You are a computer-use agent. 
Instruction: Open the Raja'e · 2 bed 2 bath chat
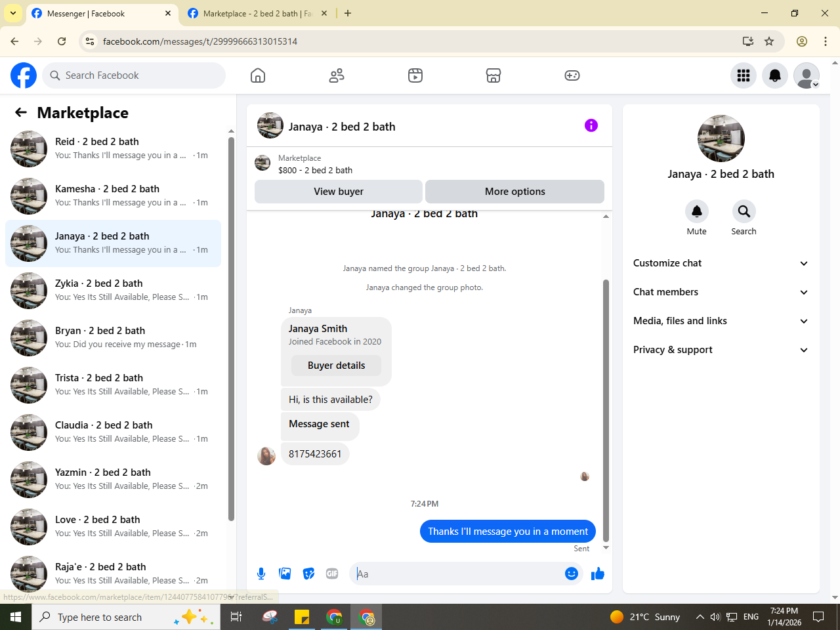(x=113, y=574)
